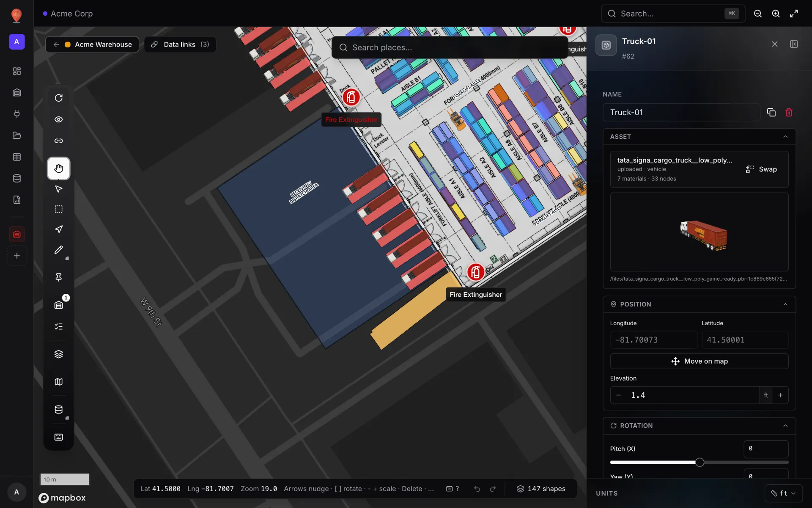Add new item with sidebar plus
Image resolution: width=812 pixels, height=508 pixels.
pyautogui.click(x=17, y=256)
